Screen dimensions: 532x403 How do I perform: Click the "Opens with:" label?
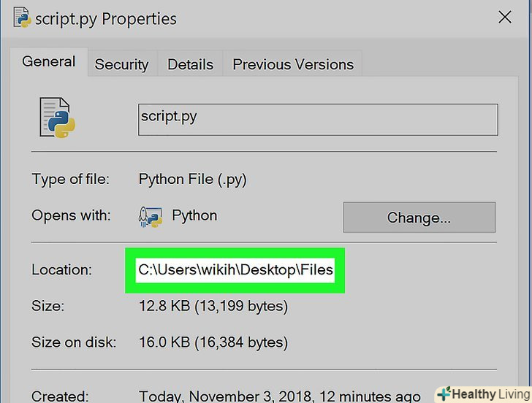(71, 216)
